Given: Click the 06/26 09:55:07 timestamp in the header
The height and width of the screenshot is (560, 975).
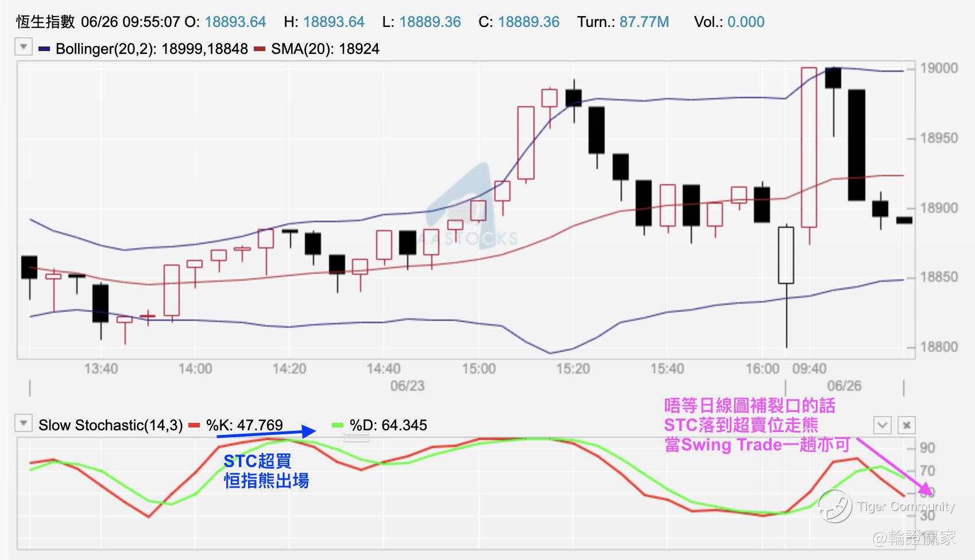Looking at the screenshot, I should pyautogui.click(x=131, y=22).
